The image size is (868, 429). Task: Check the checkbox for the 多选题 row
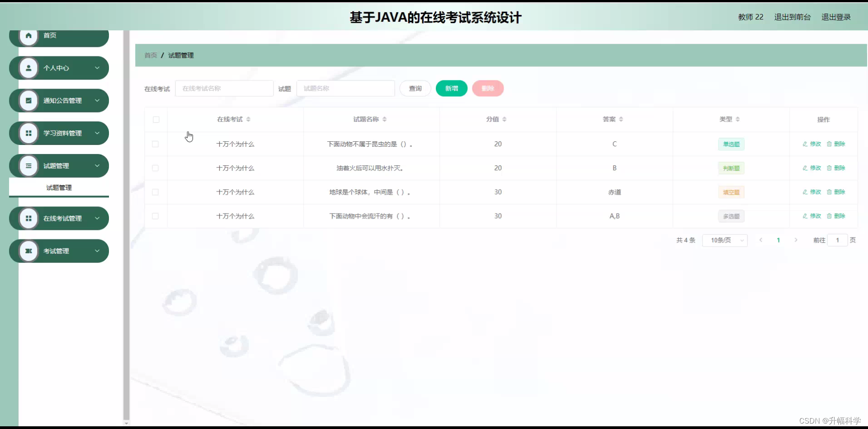tap(156, 216)
